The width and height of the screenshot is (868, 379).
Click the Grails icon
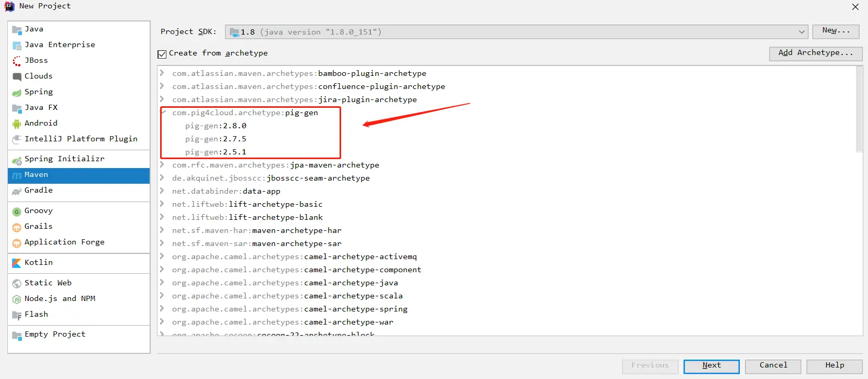point(17,227)
